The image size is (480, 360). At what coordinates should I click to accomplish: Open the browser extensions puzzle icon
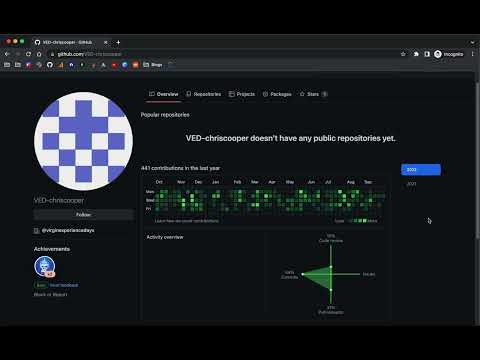(416, 54)
